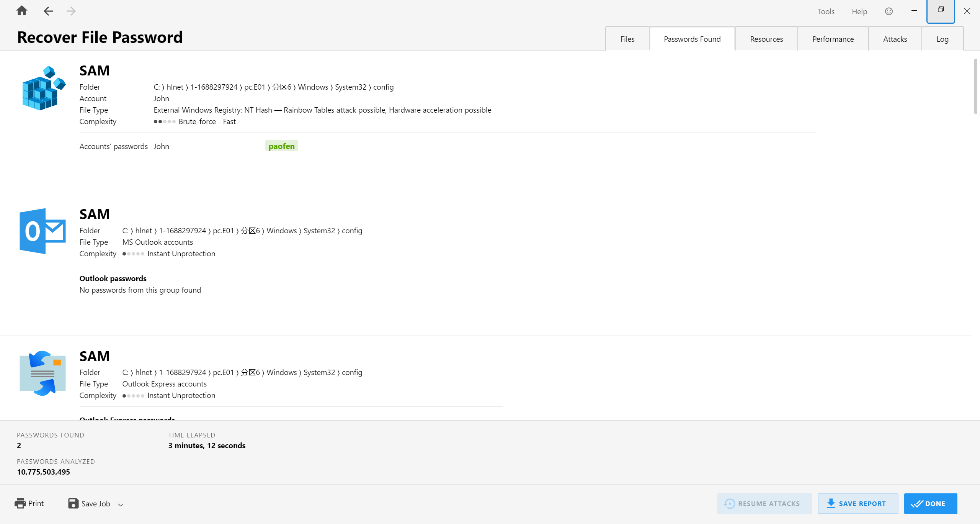
Task: Select the found password paofen
Action: (x=281, y=146)
